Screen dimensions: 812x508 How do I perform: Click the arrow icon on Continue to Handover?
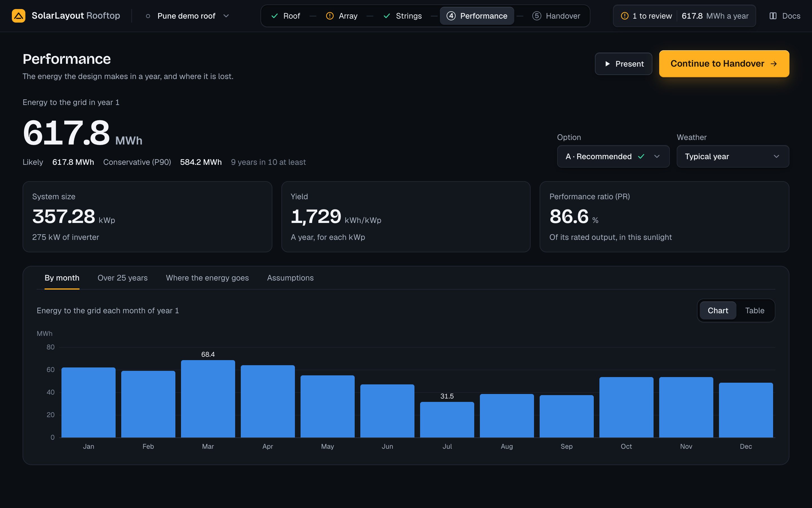coord(774,64)
